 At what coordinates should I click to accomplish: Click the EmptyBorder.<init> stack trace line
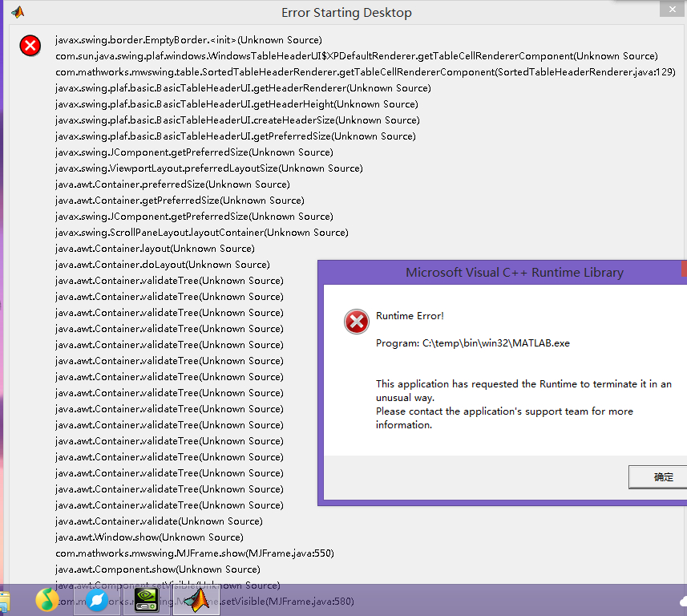click(x=188, y=40)
